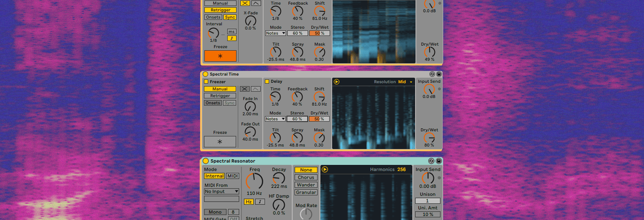This screenshot has width=644, height=220.
Task: Click the orange Freeze asterisk button in top device
Action: tap(220, 56)
